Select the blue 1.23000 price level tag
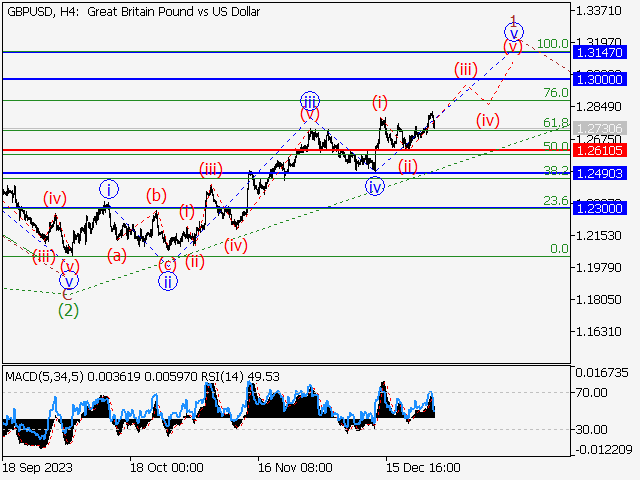The height and width of the screenshot is (480, 640). (x=600, y=208)
